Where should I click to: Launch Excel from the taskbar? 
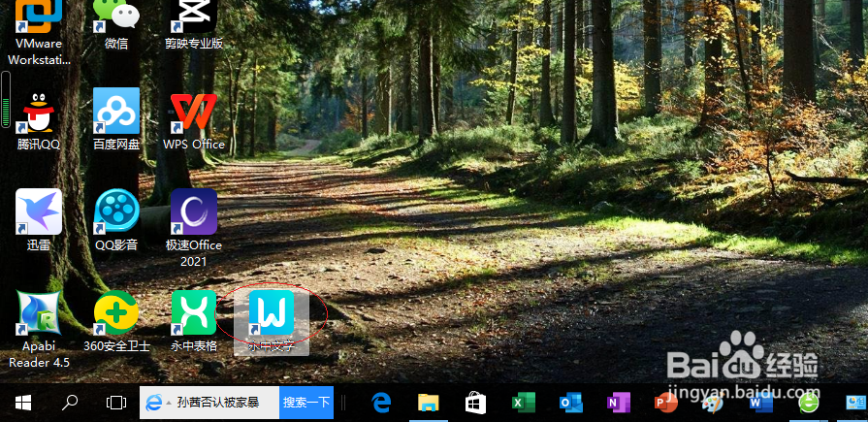523,403
